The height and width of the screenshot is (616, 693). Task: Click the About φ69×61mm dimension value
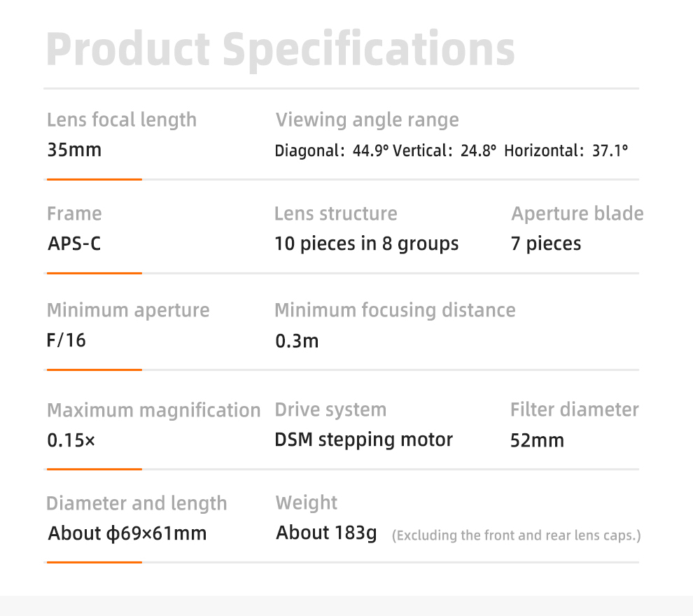point(127,534)
